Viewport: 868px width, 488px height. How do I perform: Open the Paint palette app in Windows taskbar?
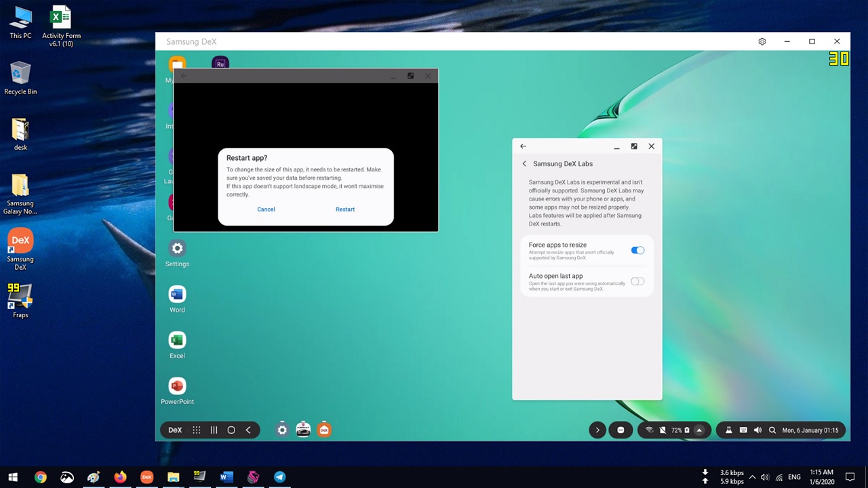[x=94, y=477]
